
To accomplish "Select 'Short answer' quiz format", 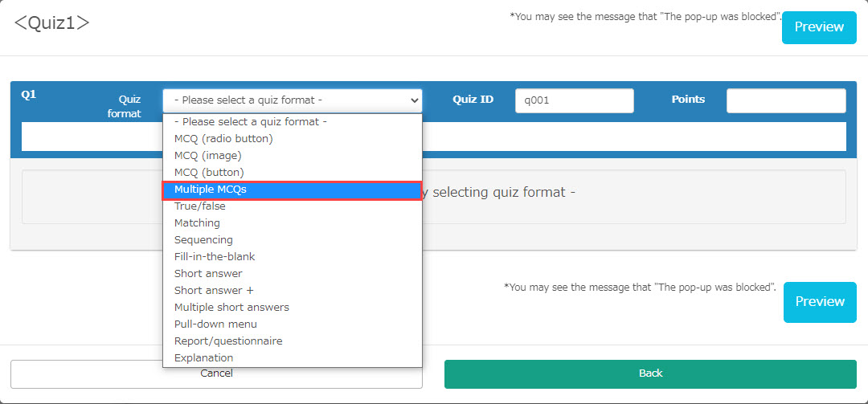I will 208,274.
